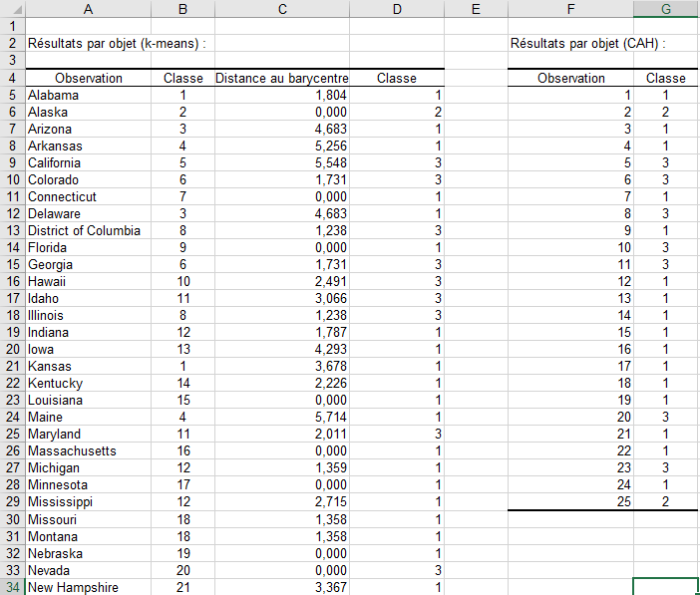
Task: Select the Georgia cell
Action: 89,265
